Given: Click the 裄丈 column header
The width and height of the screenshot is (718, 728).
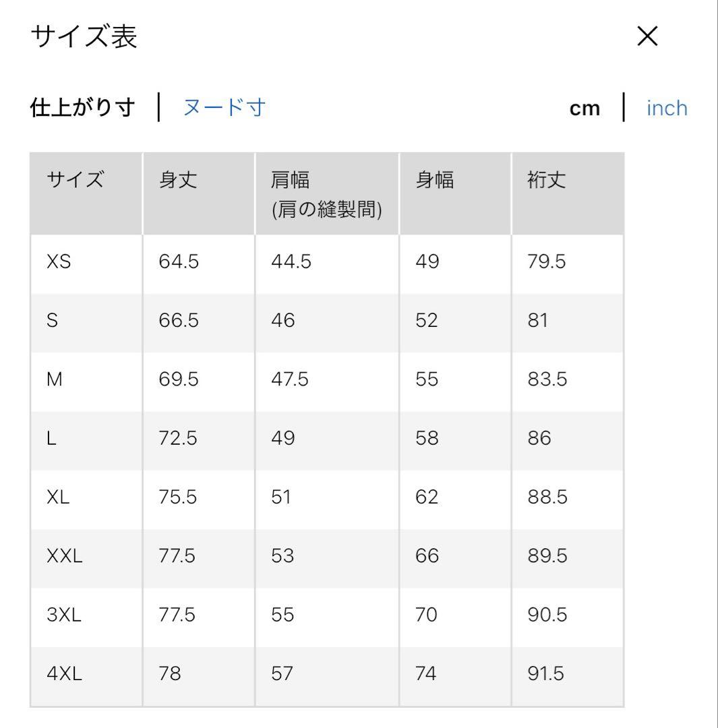Looking at the screenshot, I should [x=547, y=181].
